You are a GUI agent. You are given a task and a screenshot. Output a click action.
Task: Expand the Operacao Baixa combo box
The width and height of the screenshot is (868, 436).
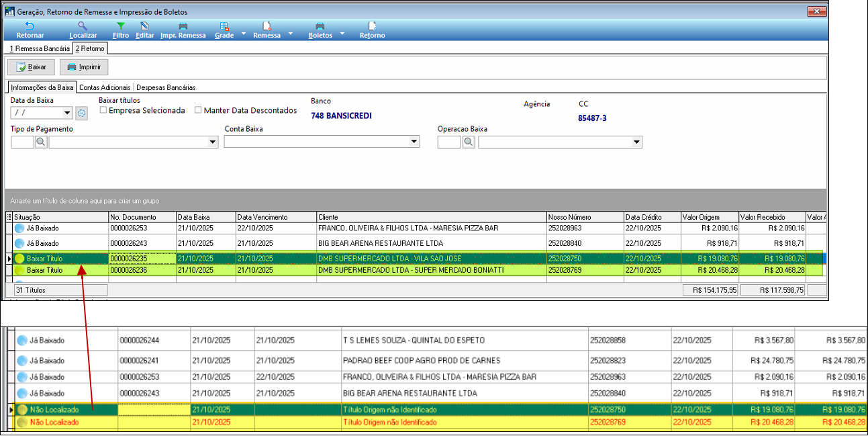click(x=636, y=142)
